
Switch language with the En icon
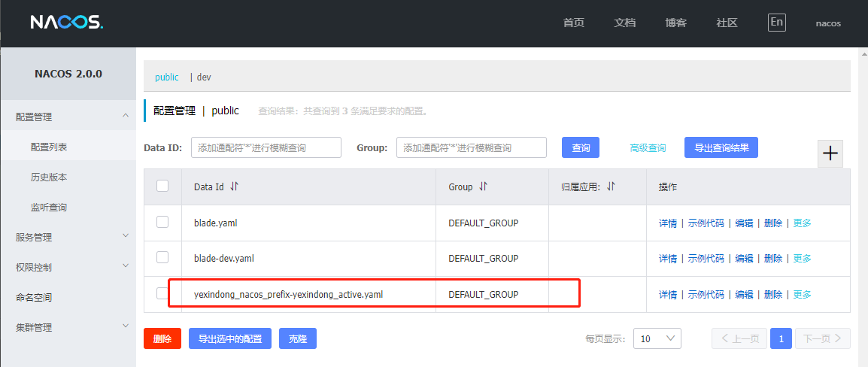[x=777, y=22]
